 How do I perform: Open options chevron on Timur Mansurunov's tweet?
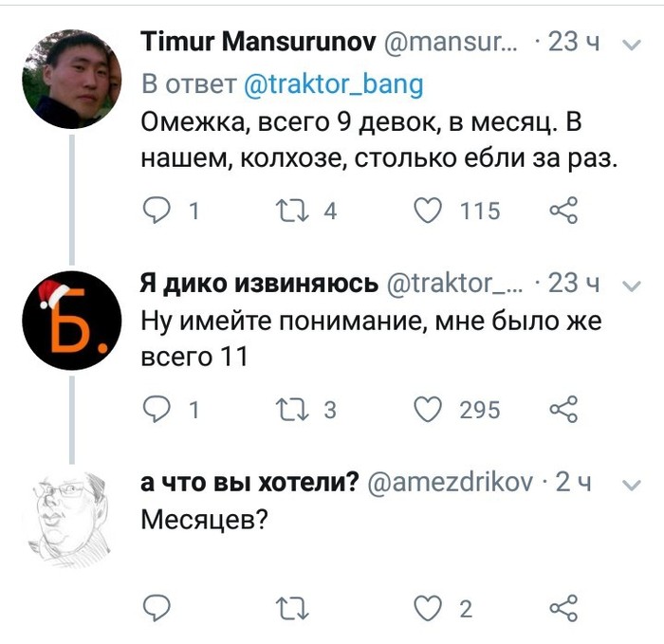coord(630,44)
